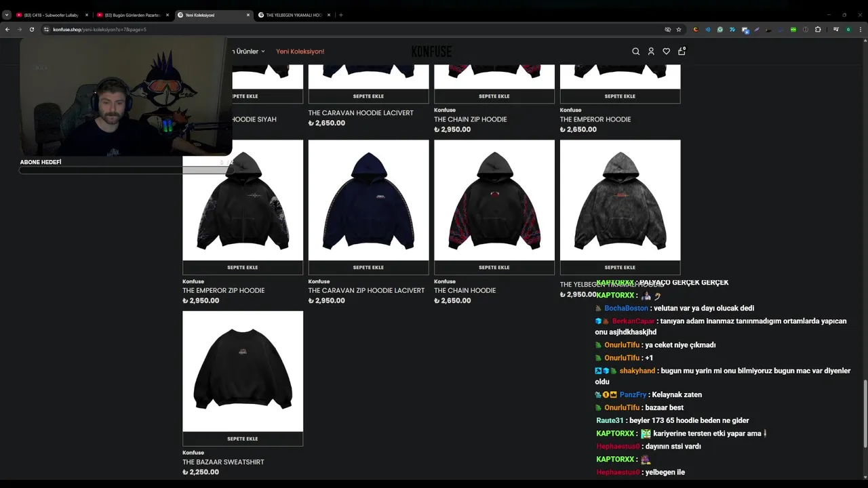
Task: Open the tab search dropdown arrow
Action: pyautogui.click(x=6, y=15)
